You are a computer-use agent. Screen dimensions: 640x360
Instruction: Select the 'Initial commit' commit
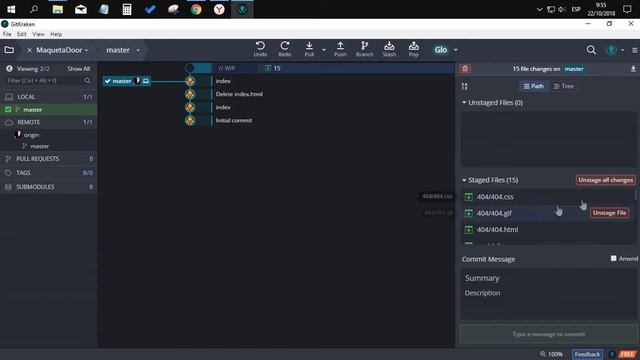pos(233,120)
